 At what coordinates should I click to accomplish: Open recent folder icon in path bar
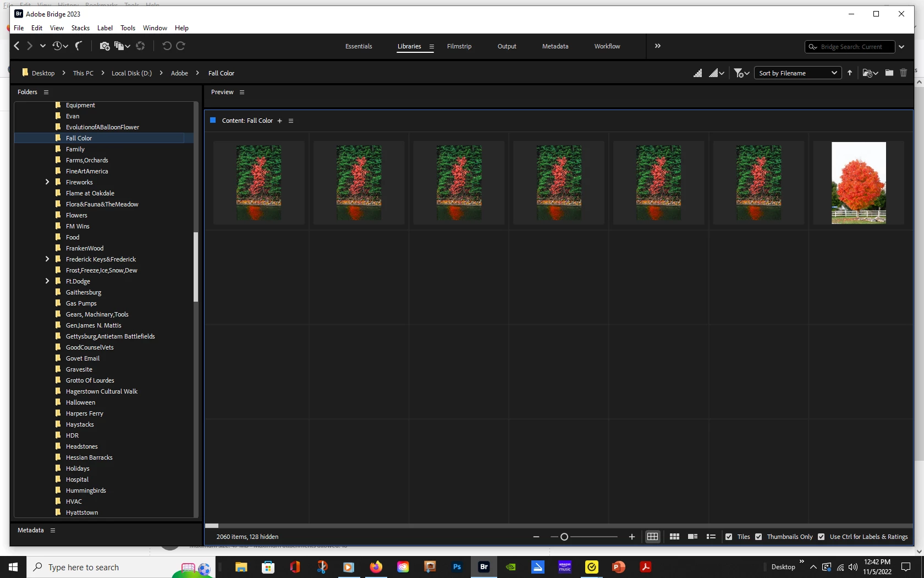click(x=870, y=73)
